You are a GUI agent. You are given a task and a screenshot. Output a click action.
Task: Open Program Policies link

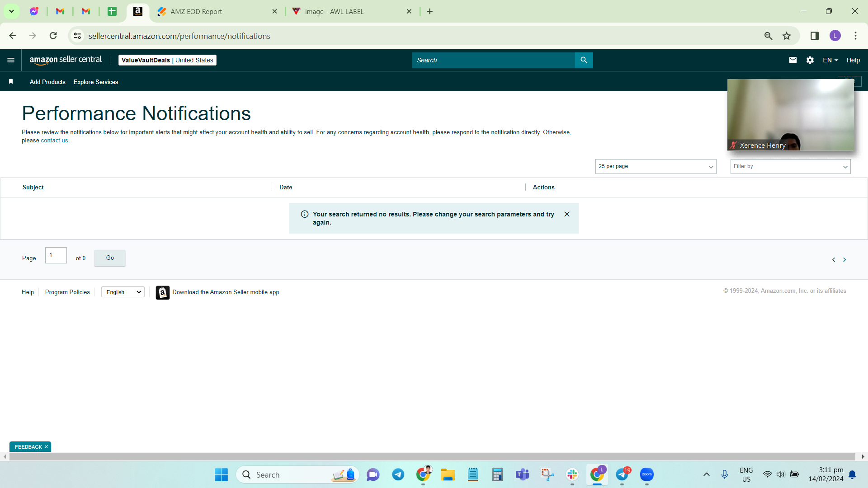[67, 292]
